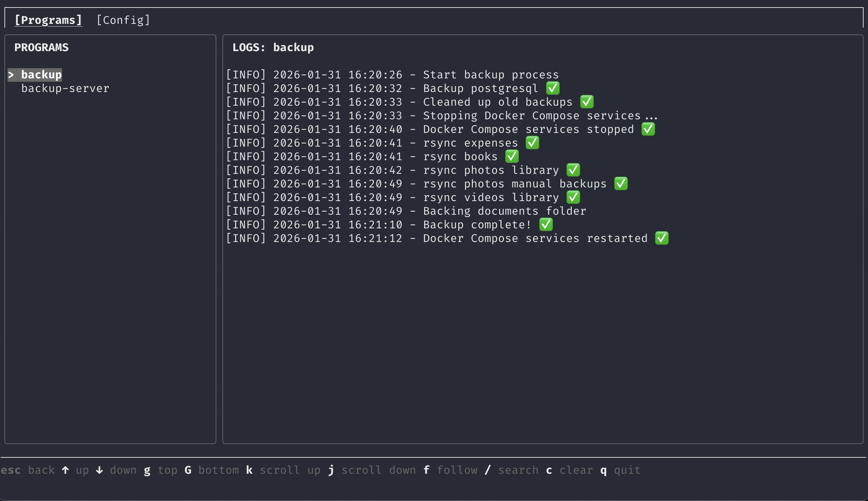Click checkmark on services restarted line
This screenshot has height=501, width=868.
pos(662,238)
